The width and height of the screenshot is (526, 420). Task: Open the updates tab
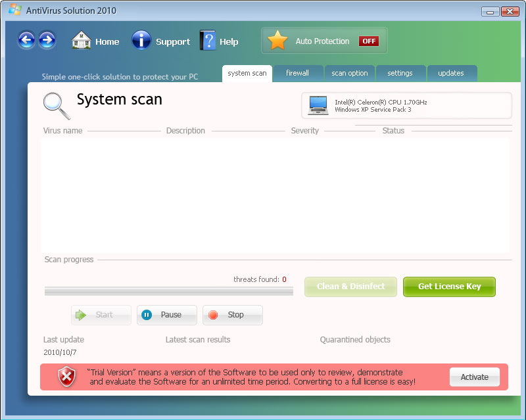451,73
